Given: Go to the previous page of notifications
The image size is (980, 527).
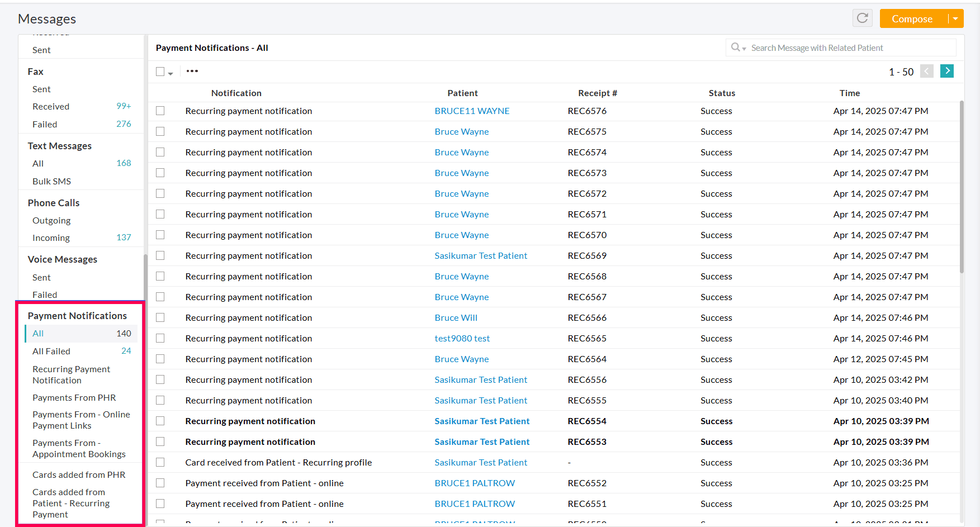Looking at the screenshot, I should click(x=927, y=71).
